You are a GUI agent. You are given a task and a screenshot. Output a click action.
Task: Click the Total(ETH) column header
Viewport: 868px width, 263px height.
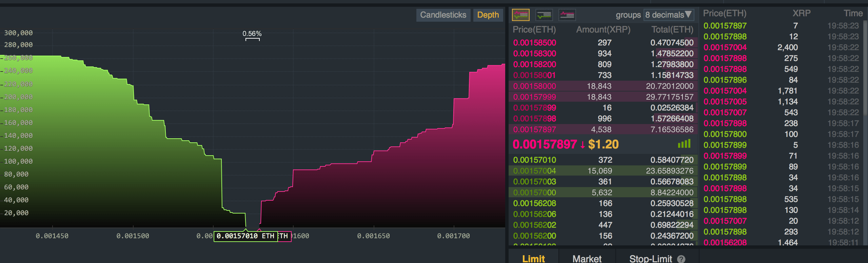[672, 30]
